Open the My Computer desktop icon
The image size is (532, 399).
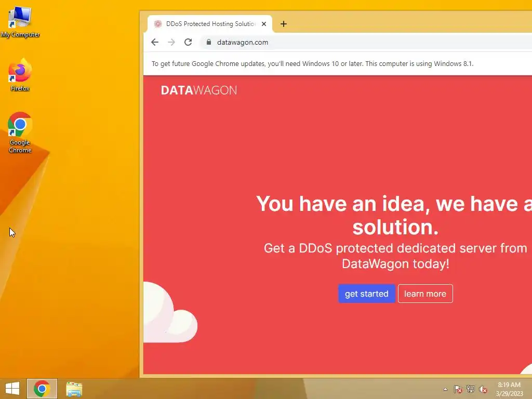tap(20, 21)
